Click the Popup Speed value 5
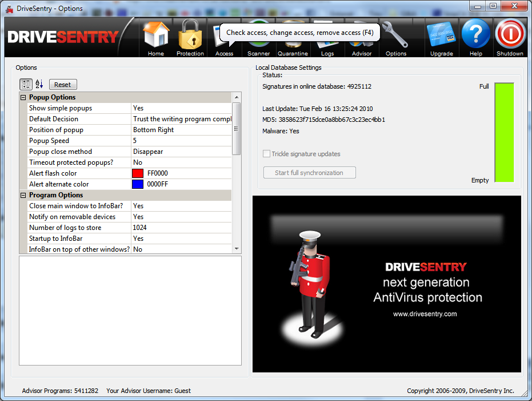Viewport: 532px width, 401px height. tap(181, 141)
